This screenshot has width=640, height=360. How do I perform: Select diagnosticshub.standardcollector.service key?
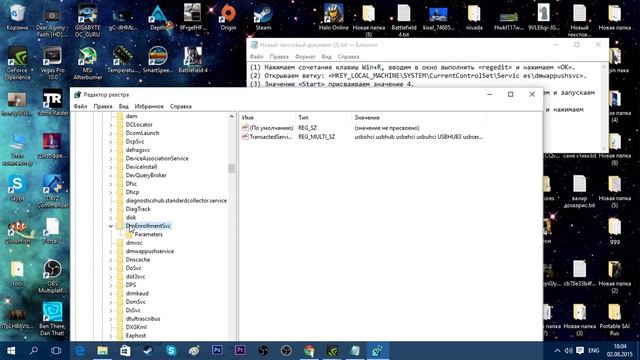click(x=176, y=200)
